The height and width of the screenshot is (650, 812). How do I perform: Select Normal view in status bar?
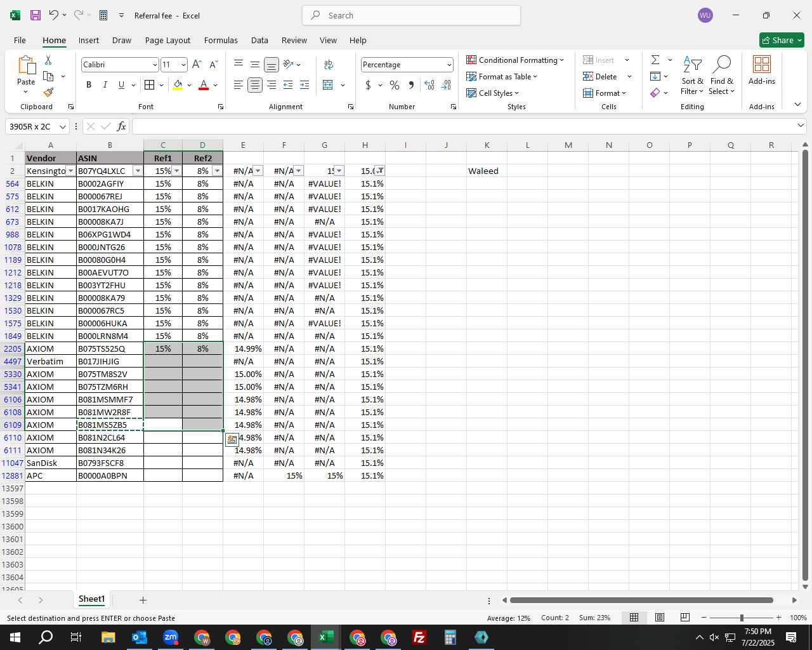point(634,618)
